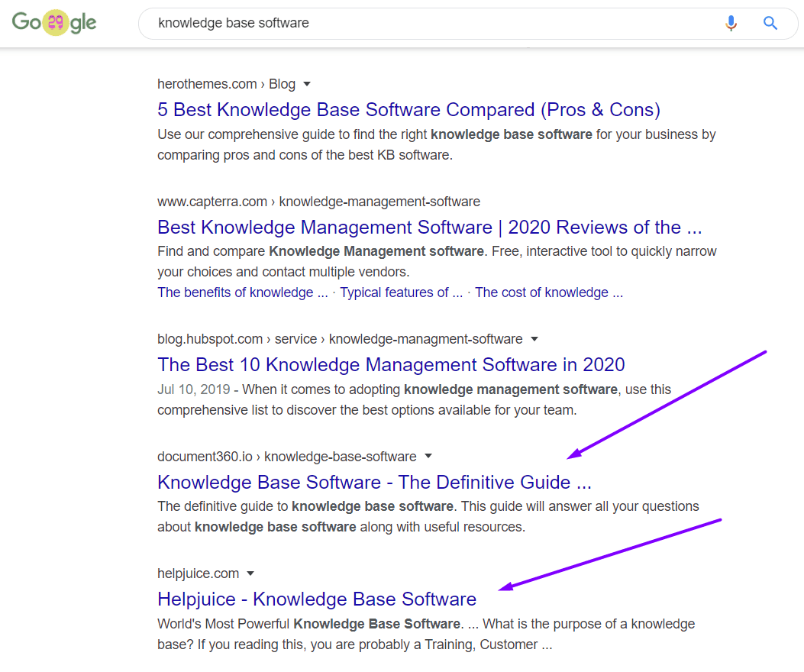Expand the blog.hubspot.com result dropdown arrow
This screenshot has height=672, width=804.
tap(534, 339)
